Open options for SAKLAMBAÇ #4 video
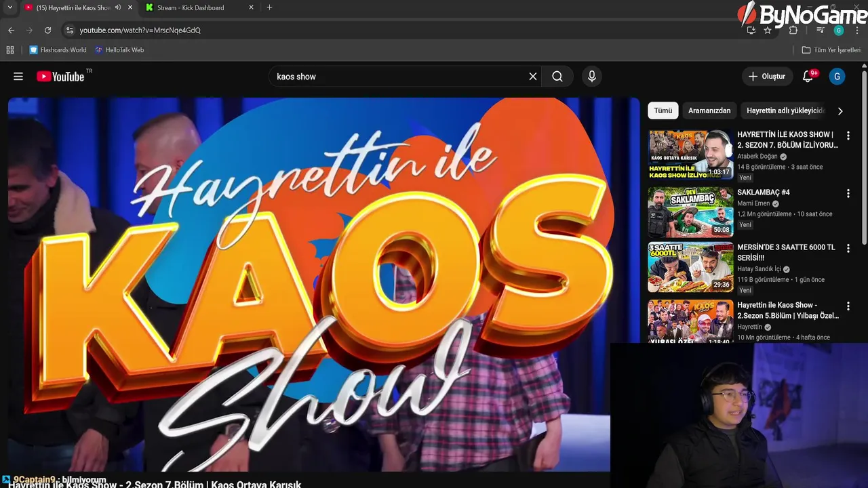The image size is (868, 488). tap(848, 194)
